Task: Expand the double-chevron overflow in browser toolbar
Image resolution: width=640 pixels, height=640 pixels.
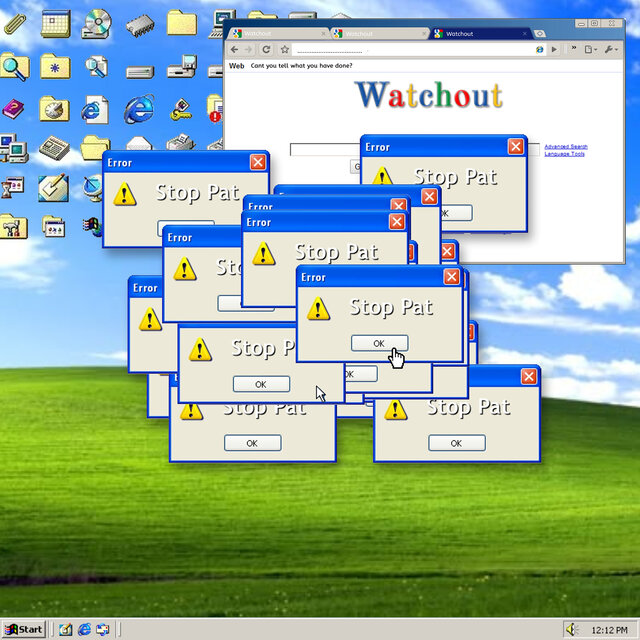Action: click(574, 49)
